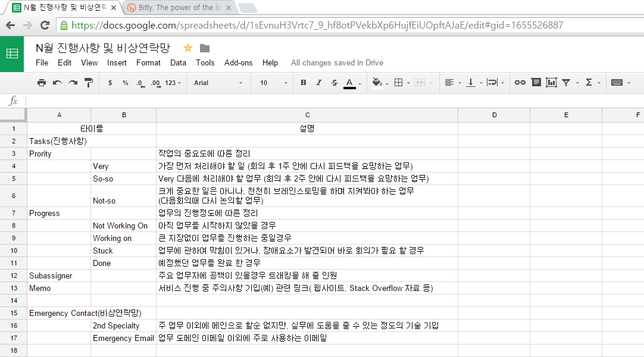Click the Redo arrow icon

pyautogui.click(x=73, y=83)
